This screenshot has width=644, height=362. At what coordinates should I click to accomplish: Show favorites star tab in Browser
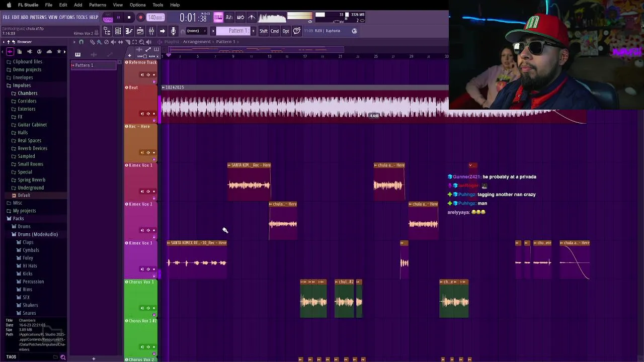coord(59,51)
